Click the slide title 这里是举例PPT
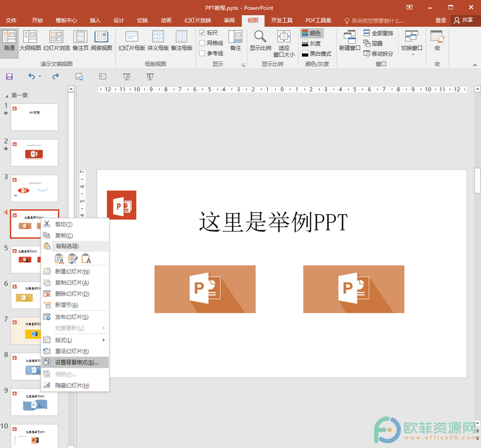Viewport: 481px width, 448px height. [x=273, y=222]
